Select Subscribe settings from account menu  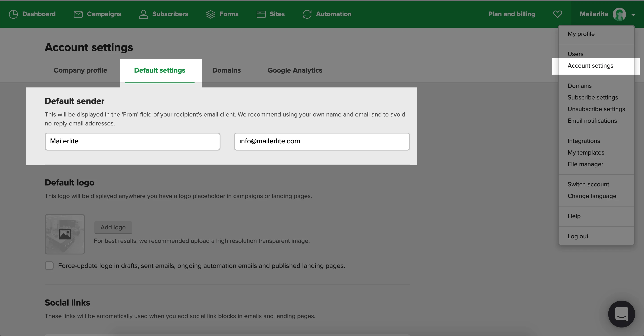pos(593,97)
